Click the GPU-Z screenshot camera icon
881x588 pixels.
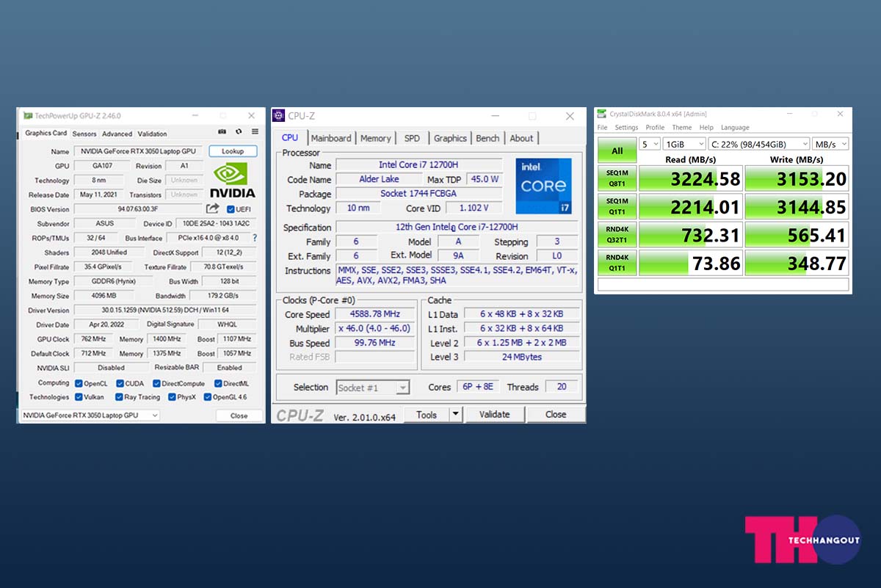222,132
